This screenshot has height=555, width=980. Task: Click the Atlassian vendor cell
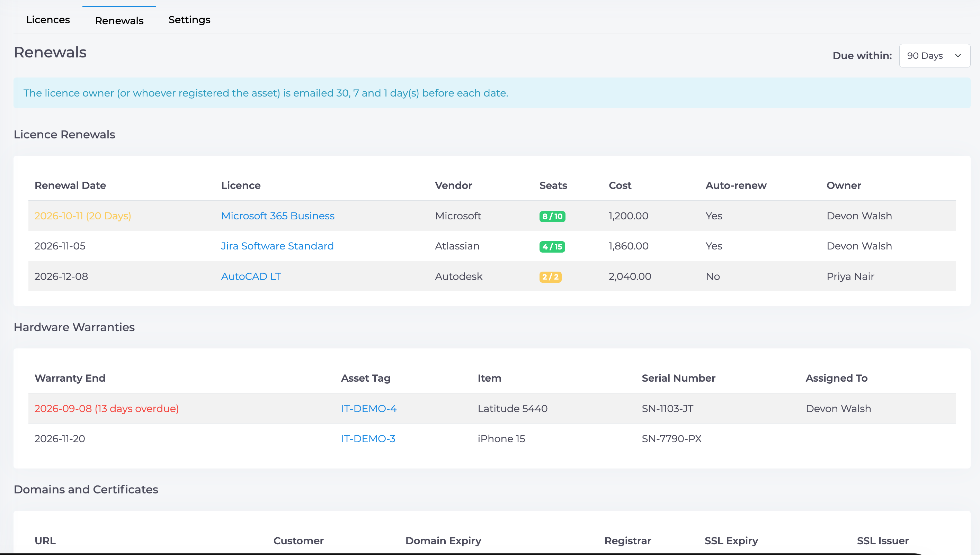pos(457,246)
